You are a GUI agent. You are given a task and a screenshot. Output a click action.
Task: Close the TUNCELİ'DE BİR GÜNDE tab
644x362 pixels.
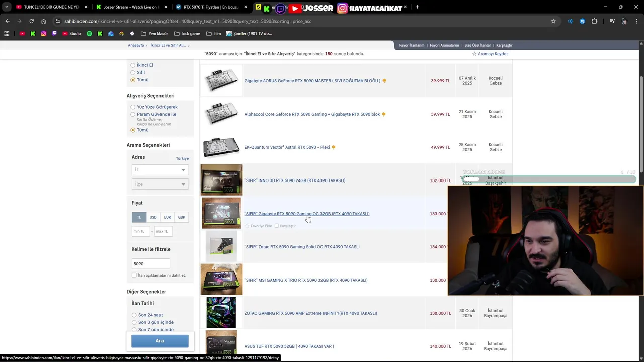85,7
